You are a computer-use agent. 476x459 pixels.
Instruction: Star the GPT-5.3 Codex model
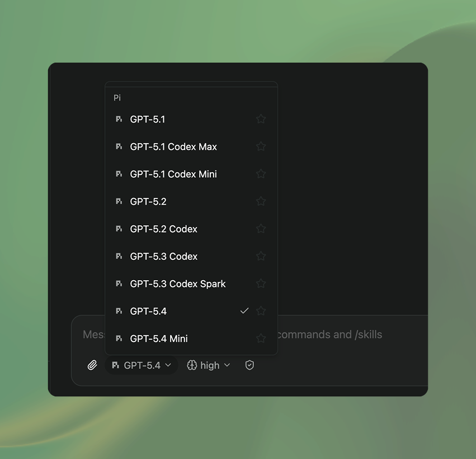pyautogui.click(x=261, y=256)
